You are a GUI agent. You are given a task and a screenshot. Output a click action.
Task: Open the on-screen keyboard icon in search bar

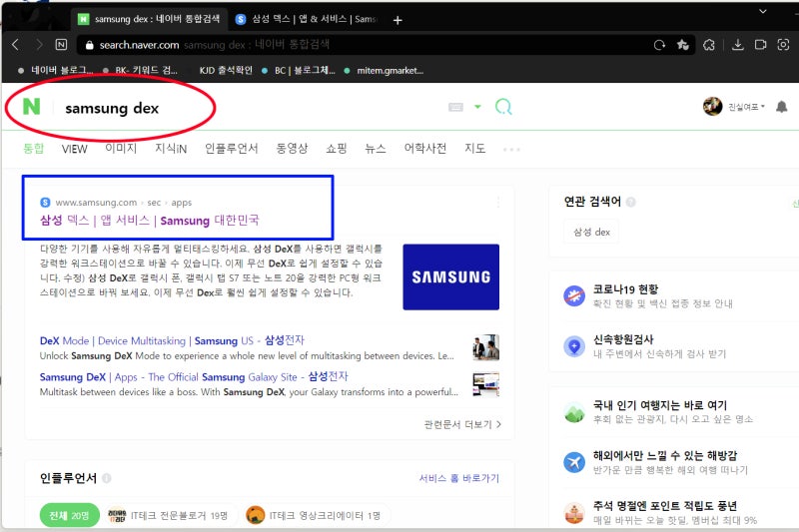click(x=455, y=107)
